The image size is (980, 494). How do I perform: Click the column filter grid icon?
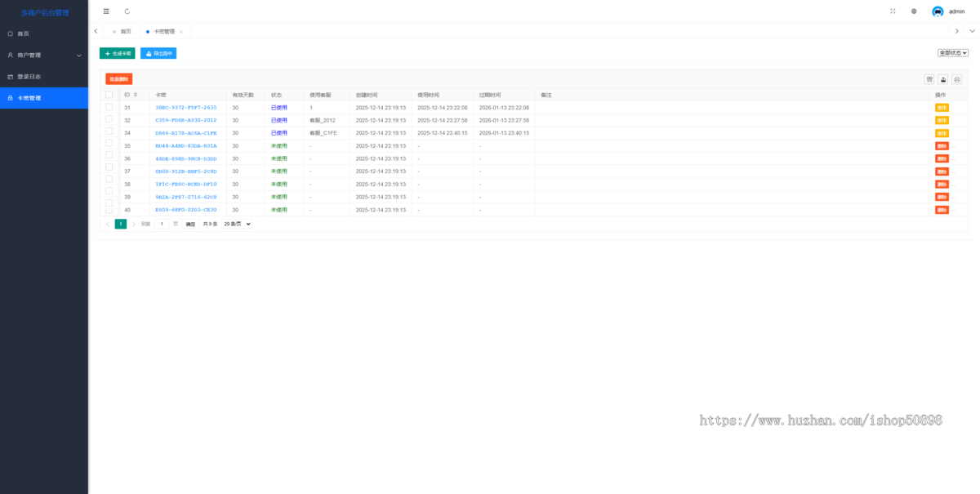[929, 79]
